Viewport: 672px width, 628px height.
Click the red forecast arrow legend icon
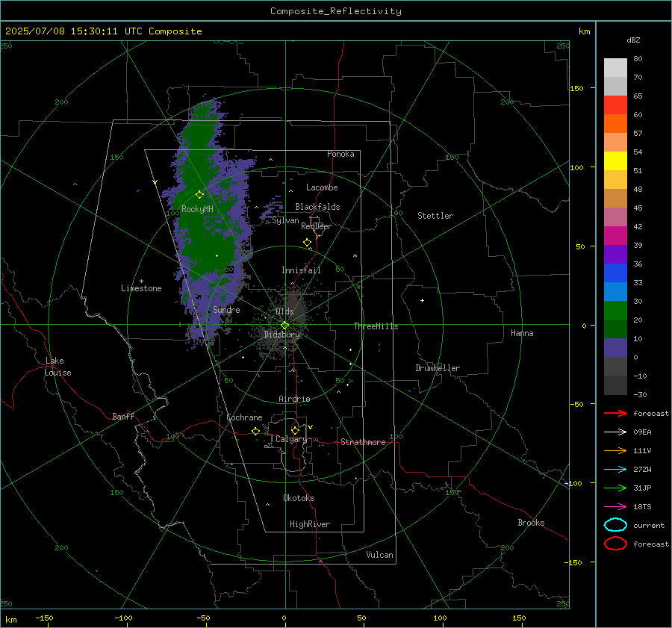(615, 413)
